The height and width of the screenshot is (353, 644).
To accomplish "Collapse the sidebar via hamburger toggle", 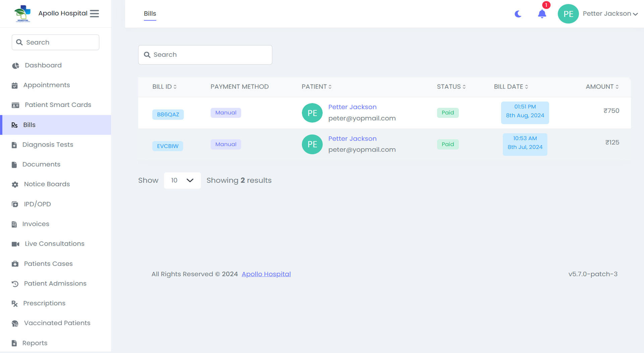I will (94, 13).
